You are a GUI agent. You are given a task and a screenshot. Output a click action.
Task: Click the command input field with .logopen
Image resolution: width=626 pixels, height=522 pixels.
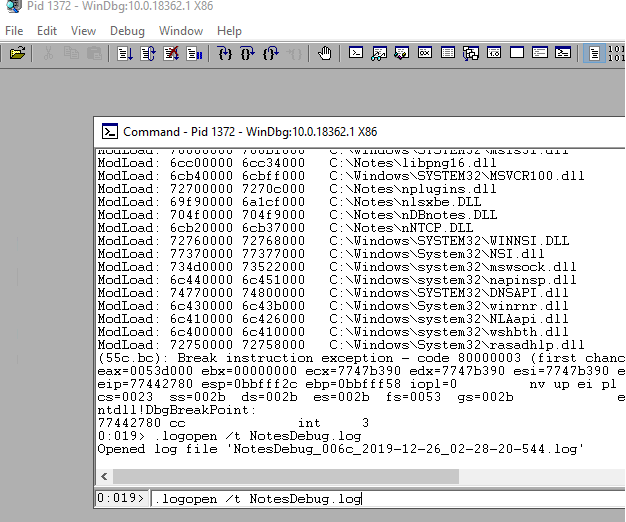coord(385,498)
